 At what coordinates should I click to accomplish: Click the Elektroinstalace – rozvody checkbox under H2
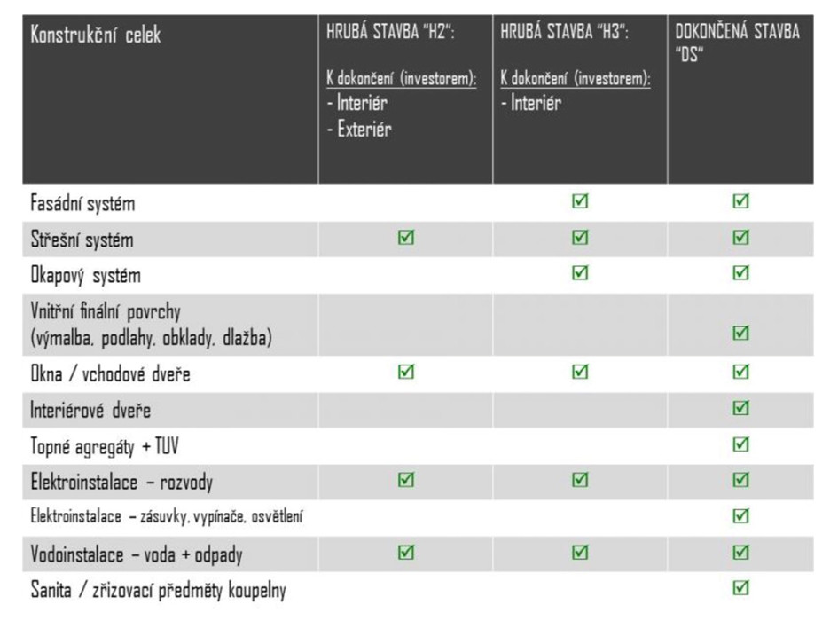click(406, 480)
